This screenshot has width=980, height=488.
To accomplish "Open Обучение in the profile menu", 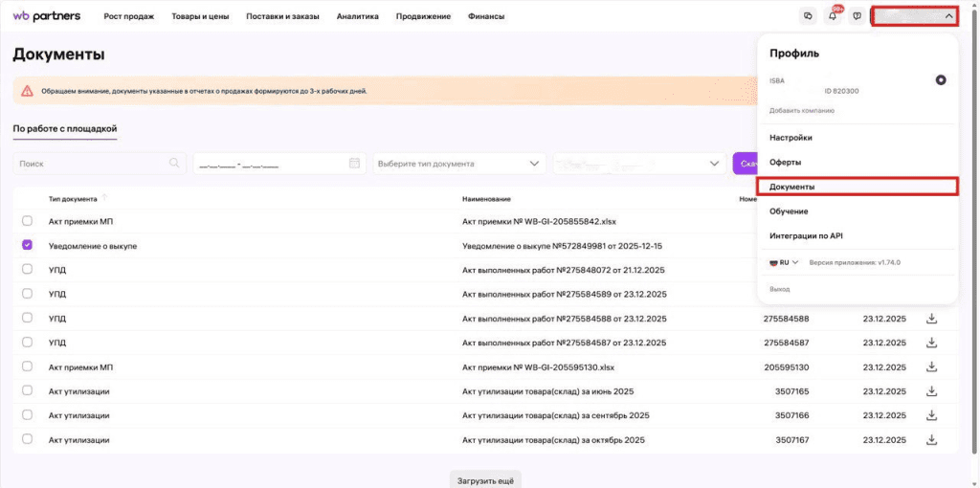I will 789,211.
